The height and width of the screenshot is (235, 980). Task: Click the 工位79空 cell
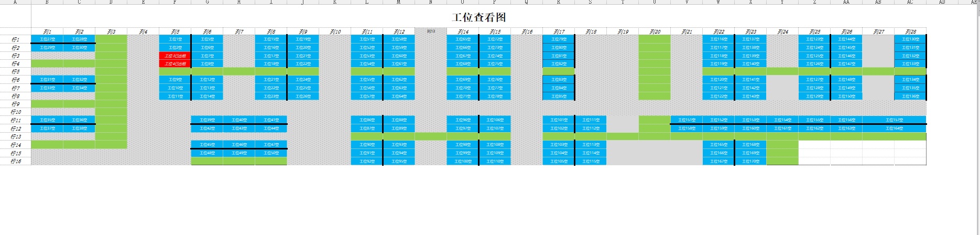tap(559, 39)
